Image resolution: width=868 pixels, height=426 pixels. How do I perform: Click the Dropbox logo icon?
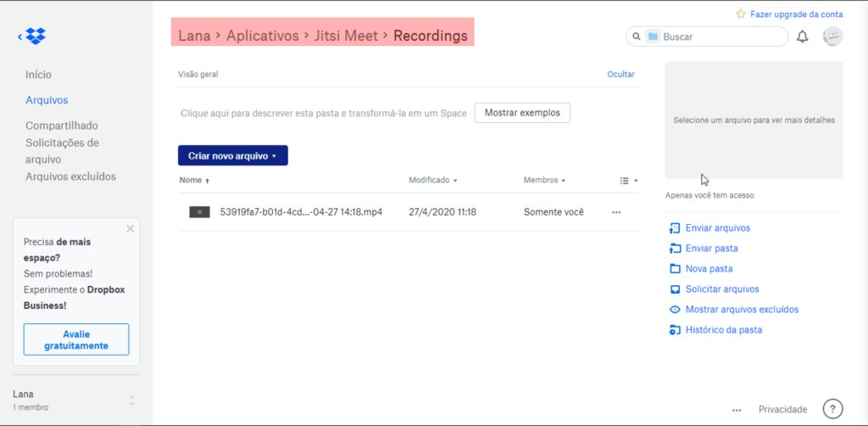pyautogui.click(x=35, y=36)
